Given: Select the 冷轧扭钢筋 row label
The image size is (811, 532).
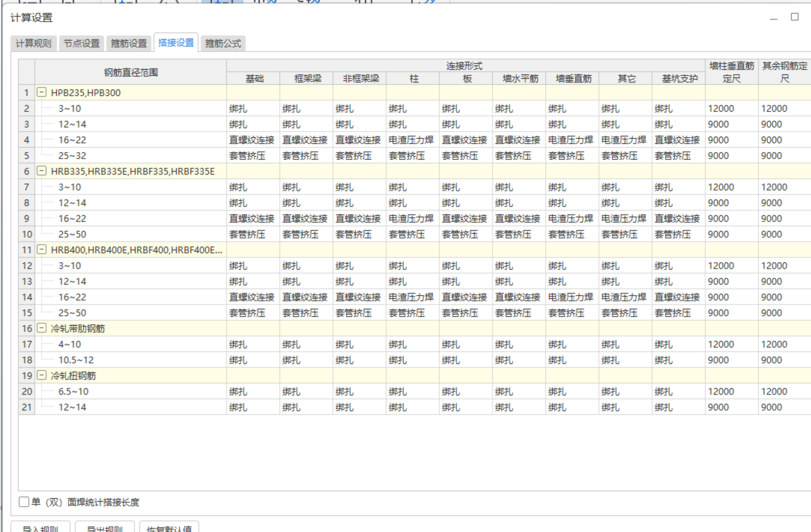Looking at the screenshot, I should [x=73, y=376].
